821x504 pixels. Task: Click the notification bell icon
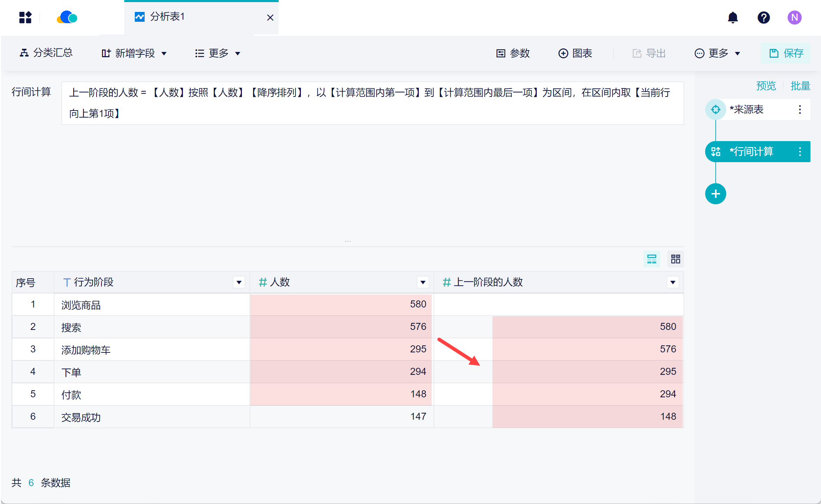[x=733, y=17]
